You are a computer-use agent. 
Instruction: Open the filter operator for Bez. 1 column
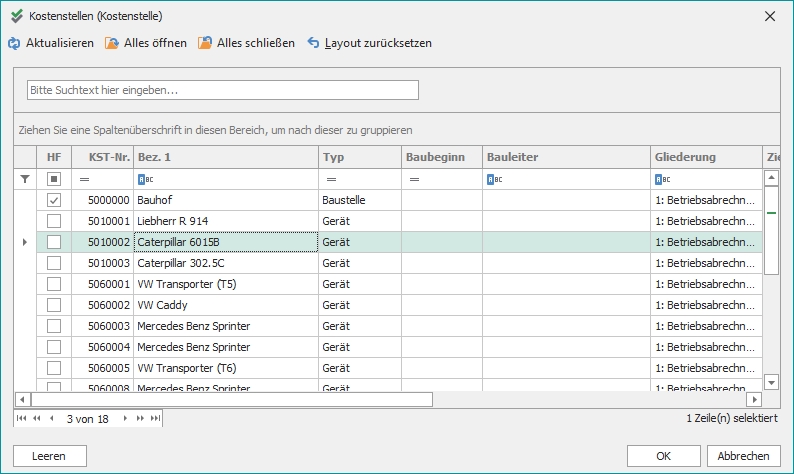tap(144, 179)
